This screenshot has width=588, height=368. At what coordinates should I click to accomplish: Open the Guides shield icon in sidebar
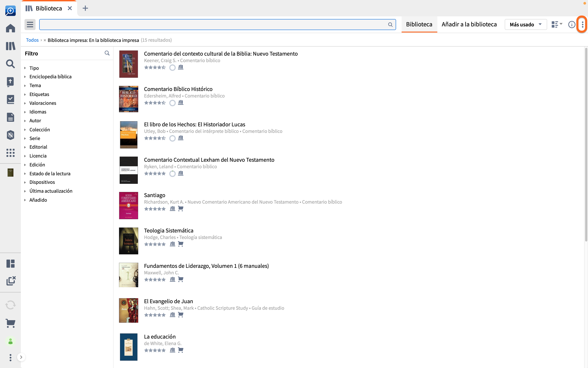(10, 135)
